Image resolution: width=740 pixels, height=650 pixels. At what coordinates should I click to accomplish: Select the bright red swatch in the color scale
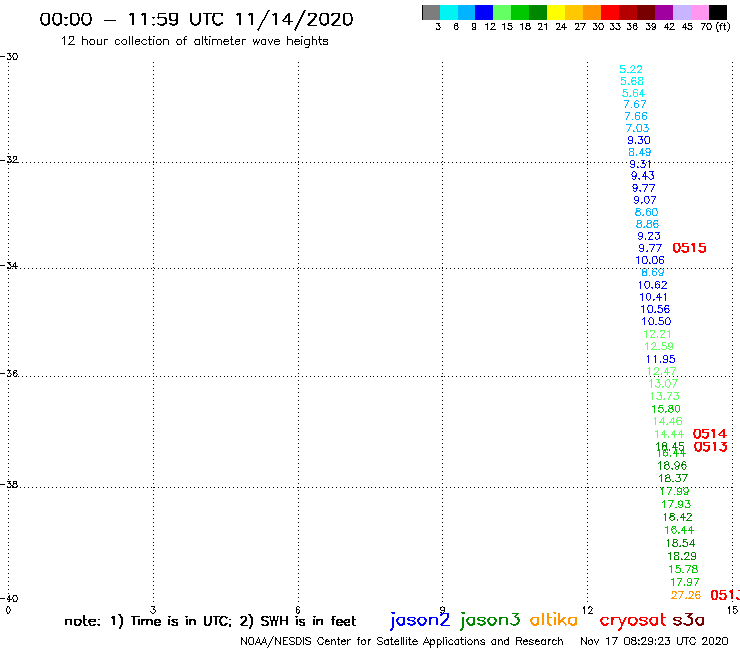[610, 12]
